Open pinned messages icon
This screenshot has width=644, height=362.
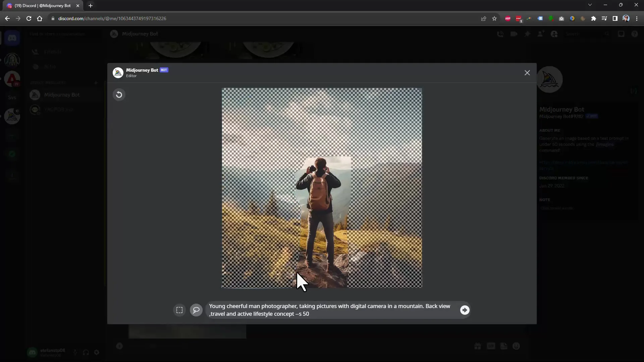(x=527, y=34)
